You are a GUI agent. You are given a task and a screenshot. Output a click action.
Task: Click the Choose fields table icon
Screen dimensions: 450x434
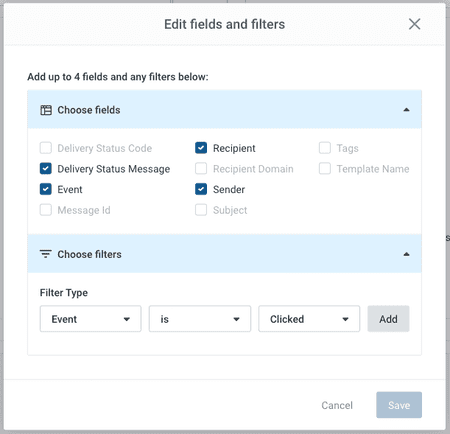(x=46, y=110)
